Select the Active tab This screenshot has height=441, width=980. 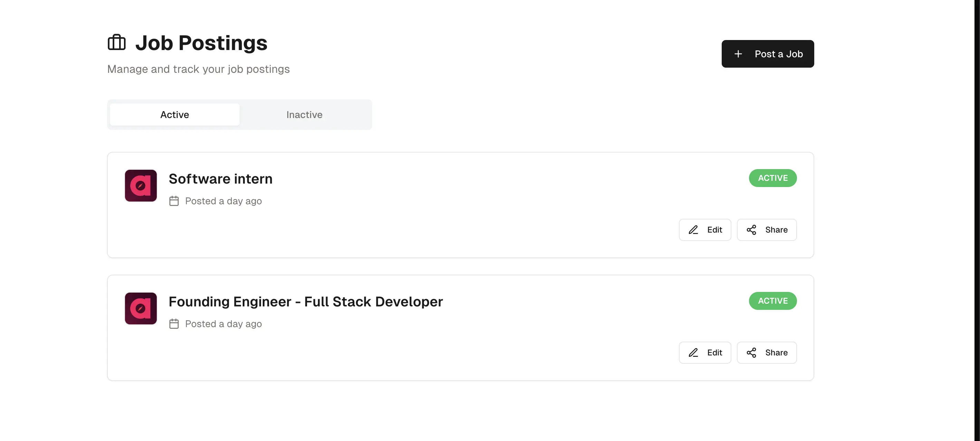coord(175,115)
